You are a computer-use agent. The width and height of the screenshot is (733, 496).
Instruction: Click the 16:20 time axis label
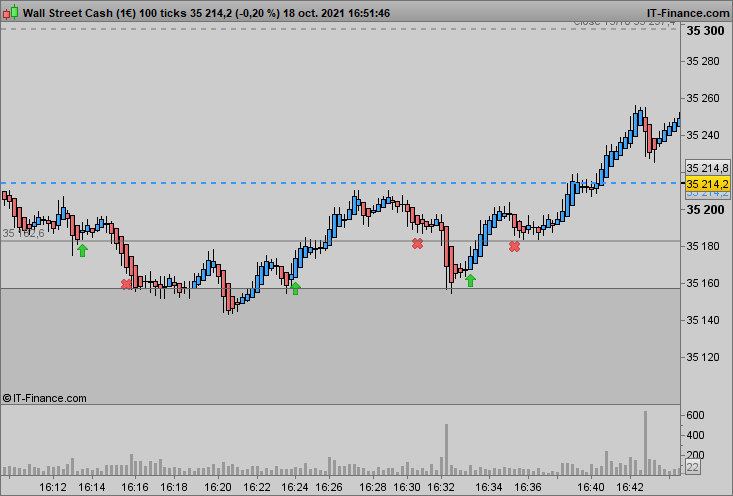coord(218,487)
